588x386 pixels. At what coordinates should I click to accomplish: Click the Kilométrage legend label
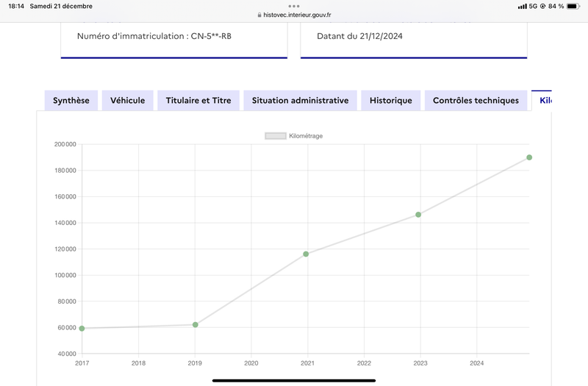point(306,136)
